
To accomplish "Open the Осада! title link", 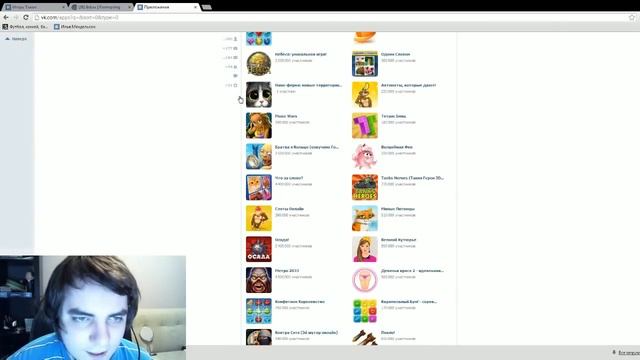I will coord(282,240).
